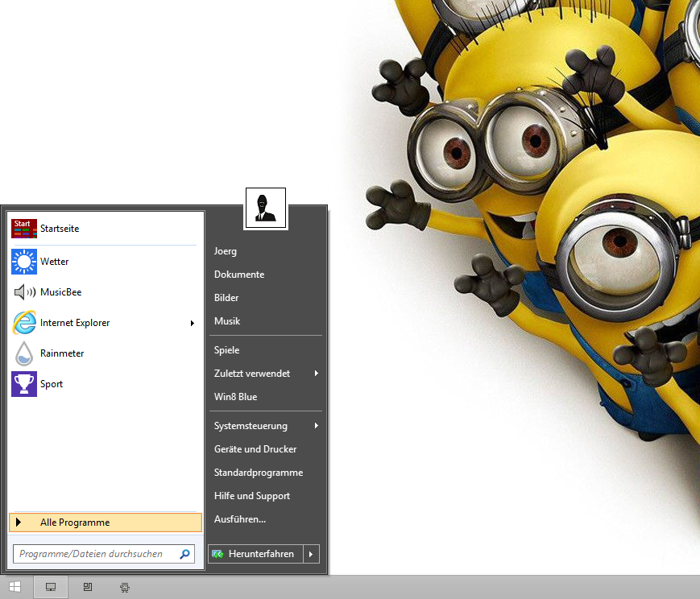Click the Startseite label
The width and height of the screenshot is (700, 599).
coord(60,229)
